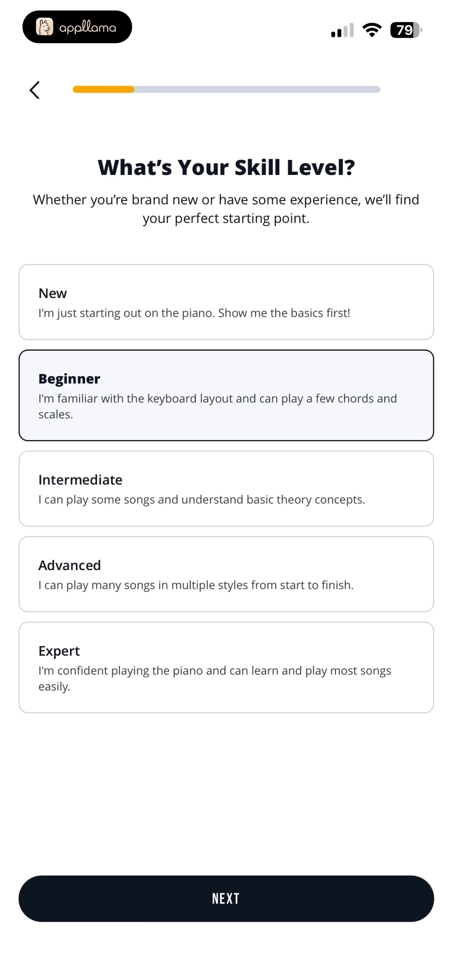Image resolution: width=453 pixels, height=980 pixels.
Task: Click the Expert description text
Action: point(215,678)
